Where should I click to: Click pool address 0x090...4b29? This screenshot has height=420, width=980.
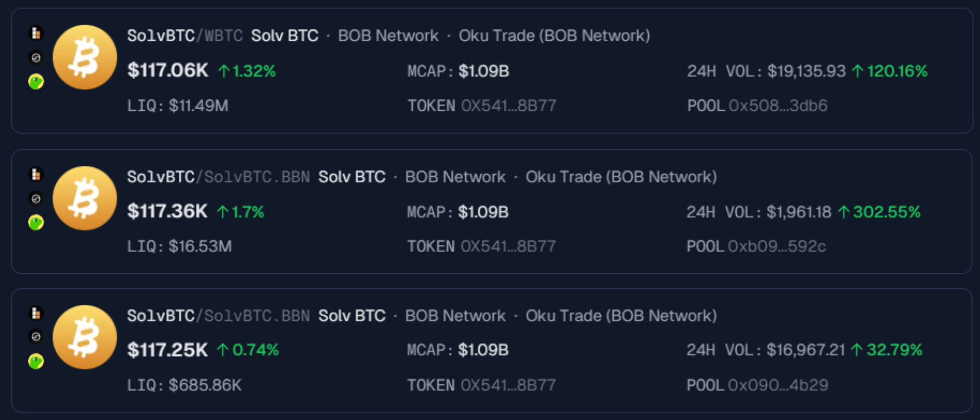pos(778,385)
